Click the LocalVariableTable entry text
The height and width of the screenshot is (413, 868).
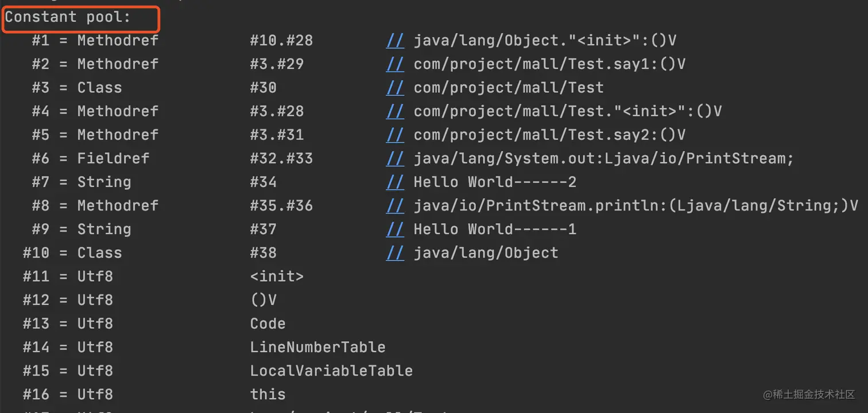coord(331,371)
